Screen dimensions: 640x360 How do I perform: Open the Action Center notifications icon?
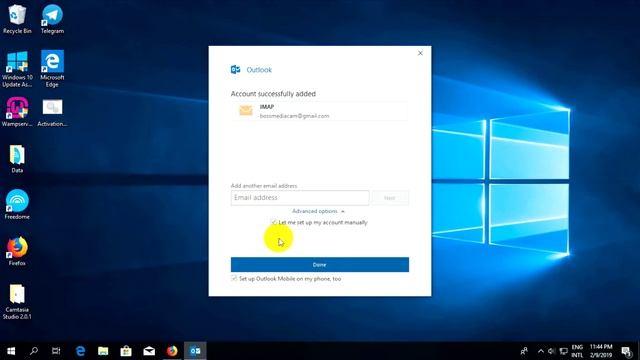point(627,351)
